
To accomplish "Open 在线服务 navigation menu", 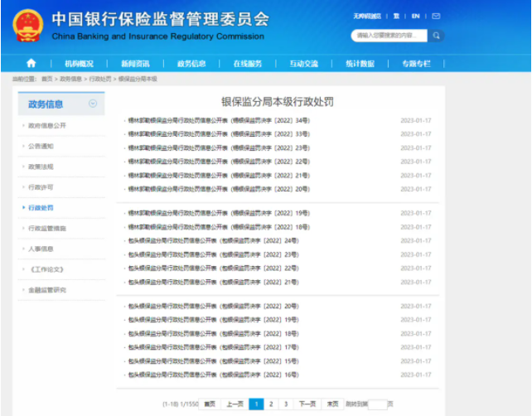I will pos(248,64).
